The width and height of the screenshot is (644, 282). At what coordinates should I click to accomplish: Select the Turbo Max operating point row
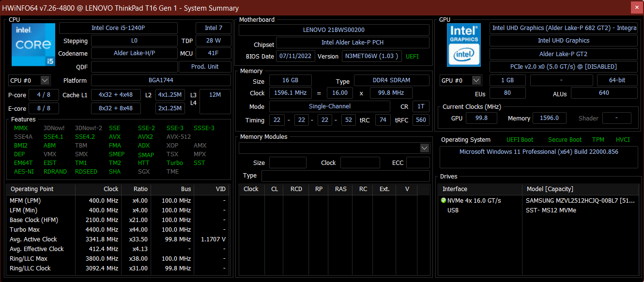pyautogui.click(x=118, y=230)
